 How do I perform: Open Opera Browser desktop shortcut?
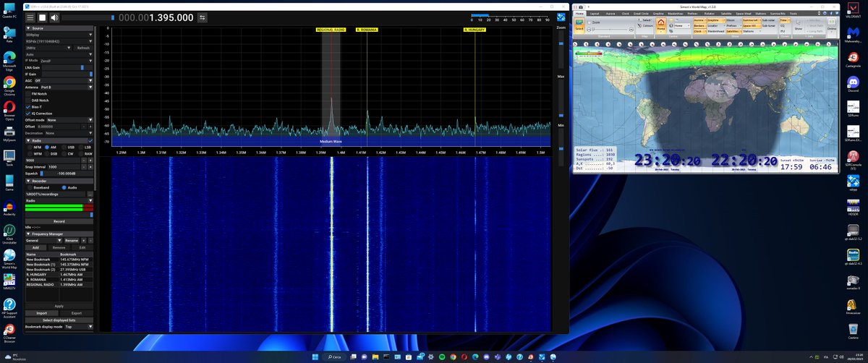(x=9, y=110)
